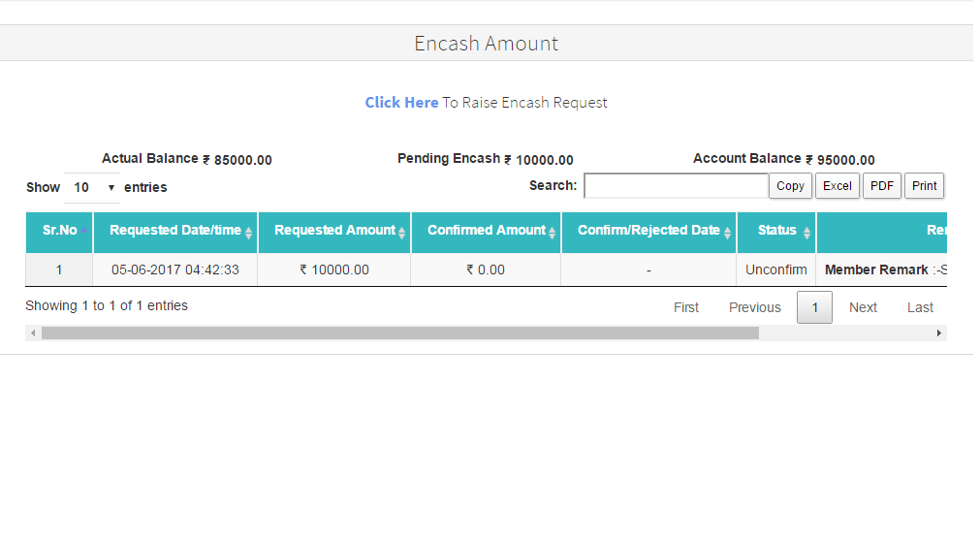Image resolution: width=980 pixels, height=539 pixels.
Task: Sort by Sr.No column header
Action: coord(59,231)
